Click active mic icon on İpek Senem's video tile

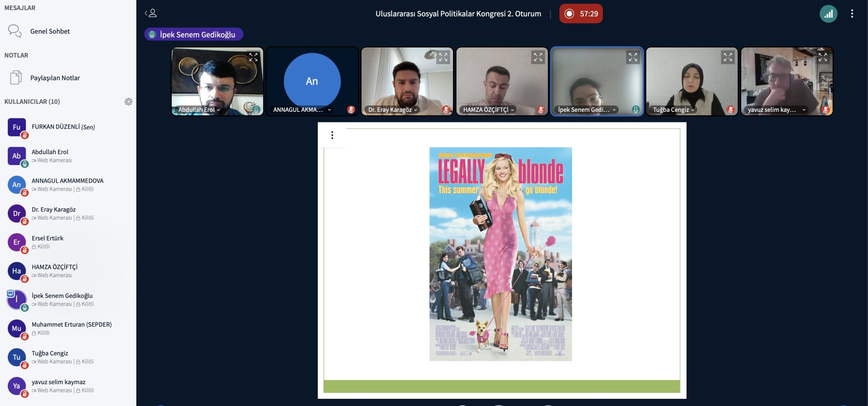636,109
